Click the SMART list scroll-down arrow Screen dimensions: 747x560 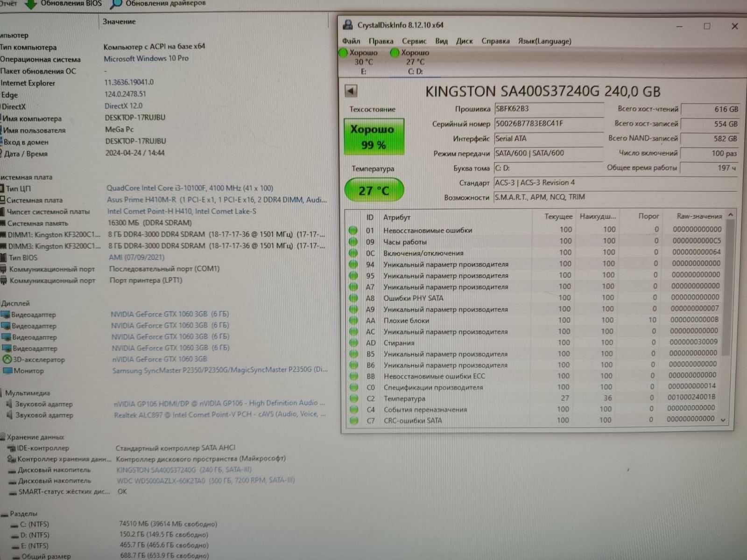pyautogui.click(x=723, y=420)
